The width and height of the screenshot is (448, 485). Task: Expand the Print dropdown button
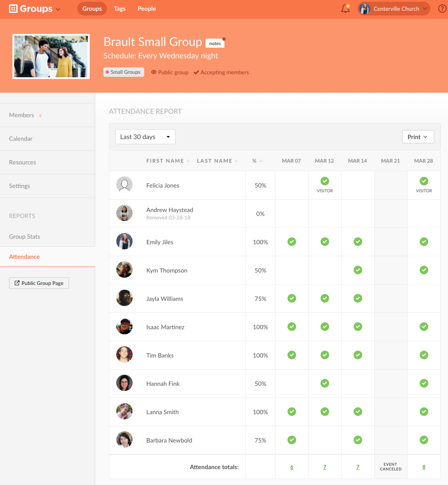point(418,137)
